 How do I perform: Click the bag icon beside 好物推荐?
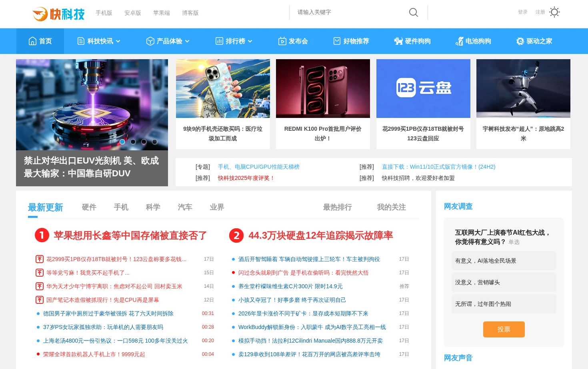pos(337,41)
